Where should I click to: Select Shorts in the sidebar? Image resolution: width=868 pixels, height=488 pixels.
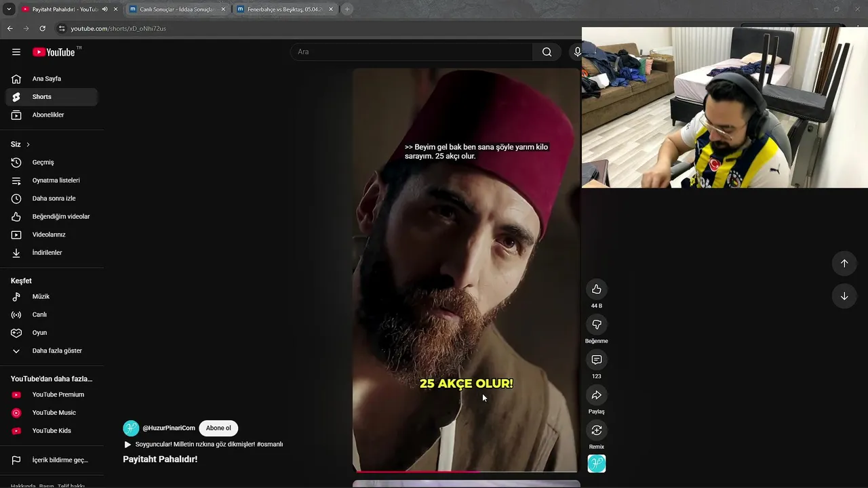click(52, 97)
